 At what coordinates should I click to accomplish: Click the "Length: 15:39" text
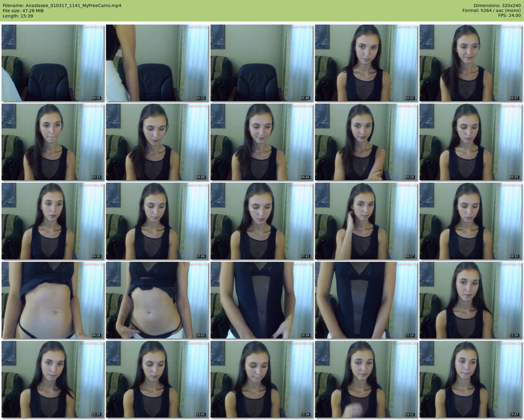click(x=18, y=16)
